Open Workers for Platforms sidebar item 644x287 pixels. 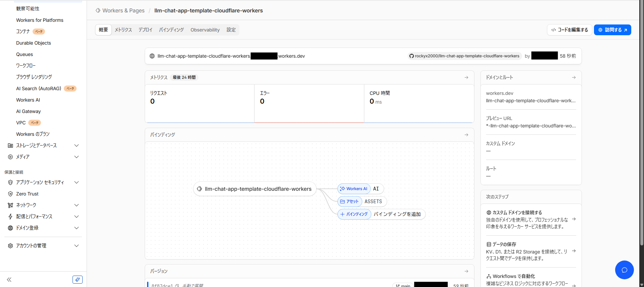[x=40, y=20]
